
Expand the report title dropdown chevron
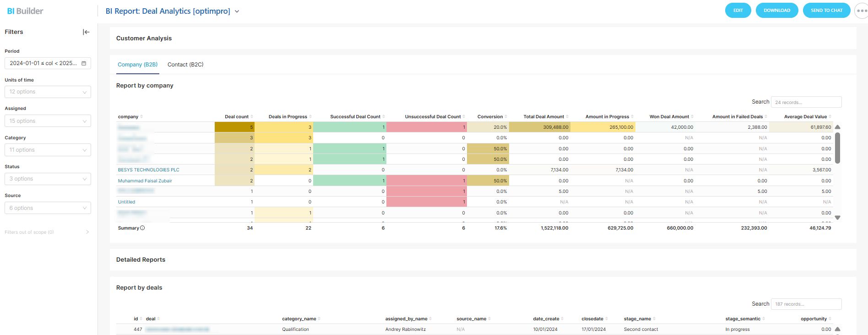pos(237,11)
